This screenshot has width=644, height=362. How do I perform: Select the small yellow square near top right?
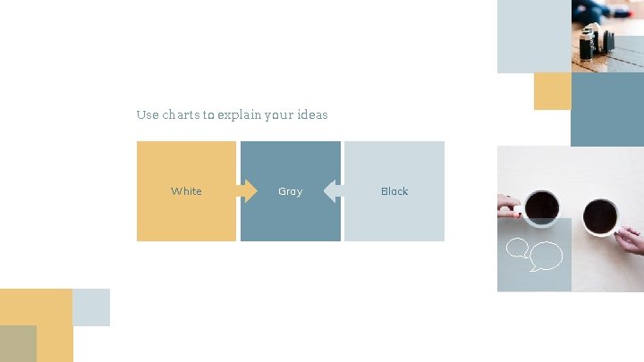coord(552,91)
